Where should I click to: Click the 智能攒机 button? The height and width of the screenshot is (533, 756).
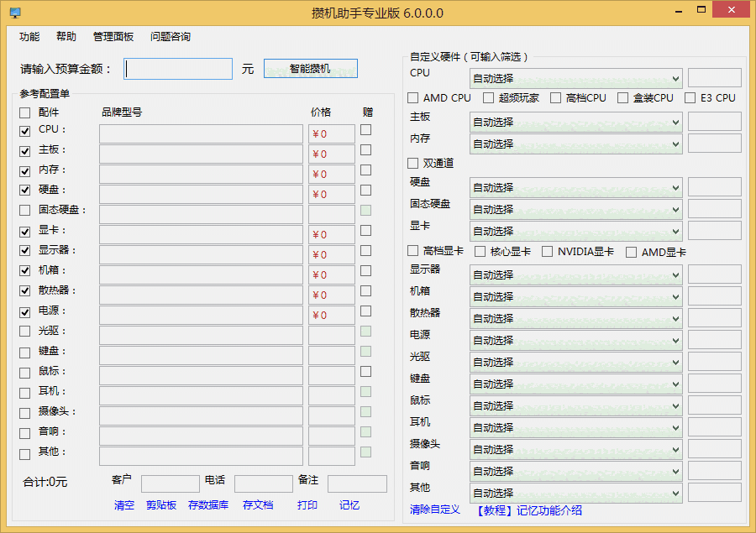tap(310, 69)
